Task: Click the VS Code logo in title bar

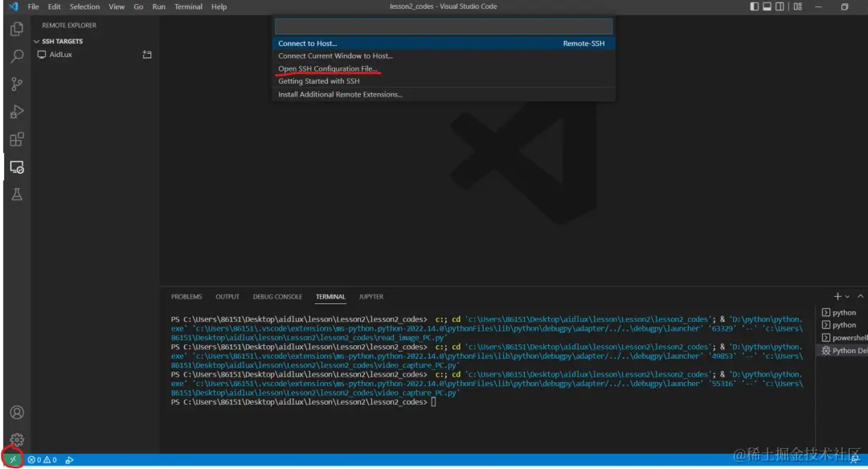Action: pos(14,6)
